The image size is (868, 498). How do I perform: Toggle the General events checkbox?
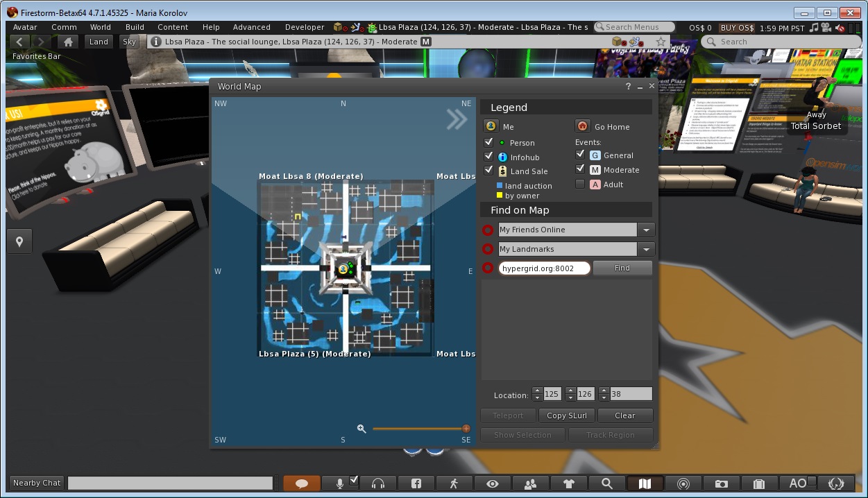click(x=580, y=155)
